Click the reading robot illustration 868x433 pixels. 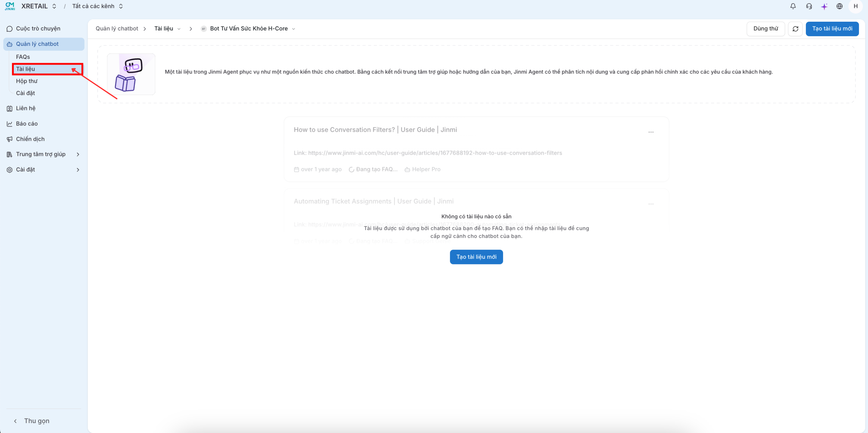[131, 74]
